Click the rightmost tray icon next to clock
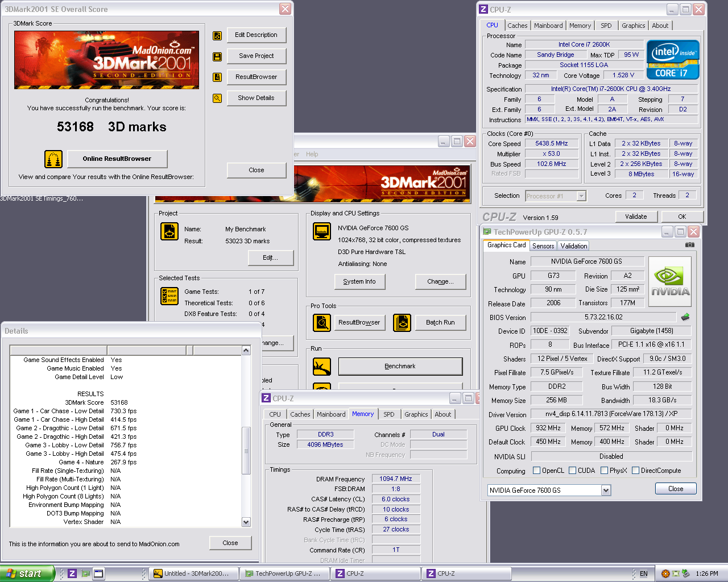This screenshot has width=728, height=582. (686, 573)
